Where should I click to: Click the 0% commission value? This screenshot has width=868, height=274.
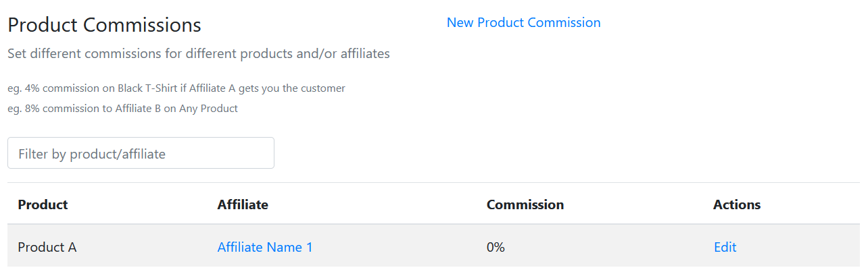[x=496, y=247]
